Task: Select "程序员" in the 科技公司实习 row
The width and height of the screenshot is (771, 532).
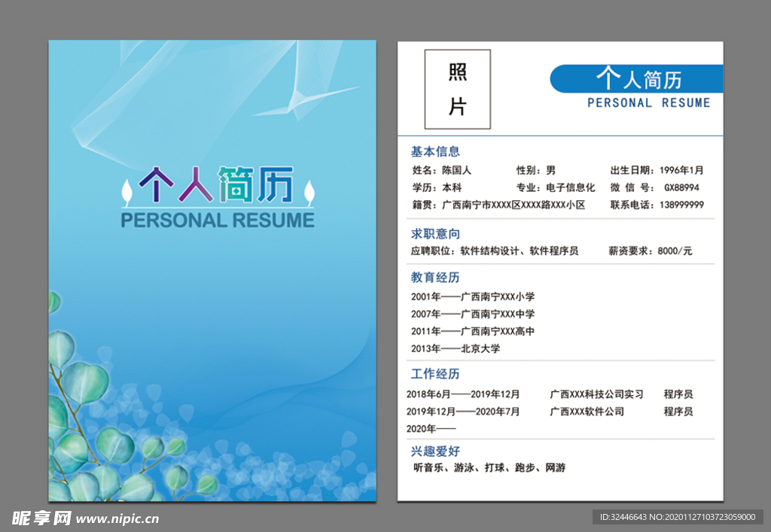Action: click(678, 394)
